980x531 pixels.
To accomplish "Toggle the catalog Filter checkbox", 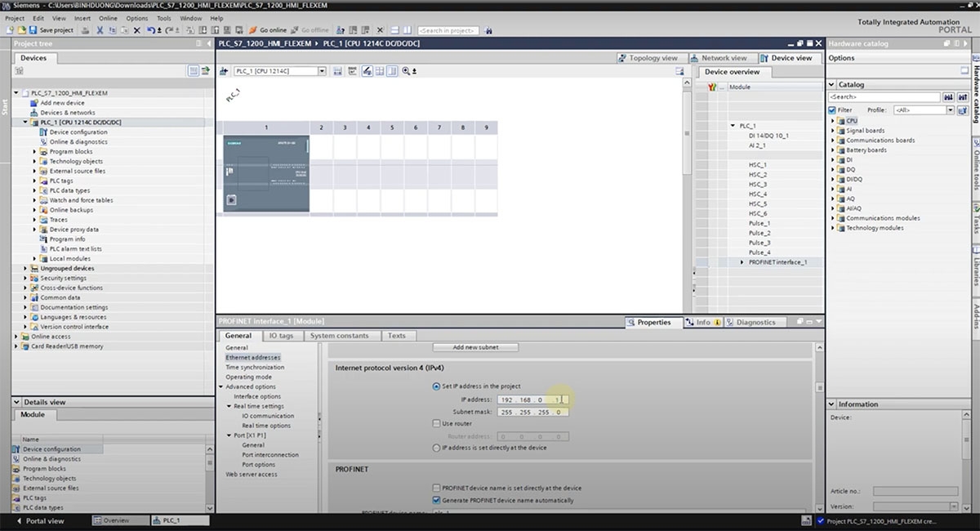I will [x=832, y=109].
